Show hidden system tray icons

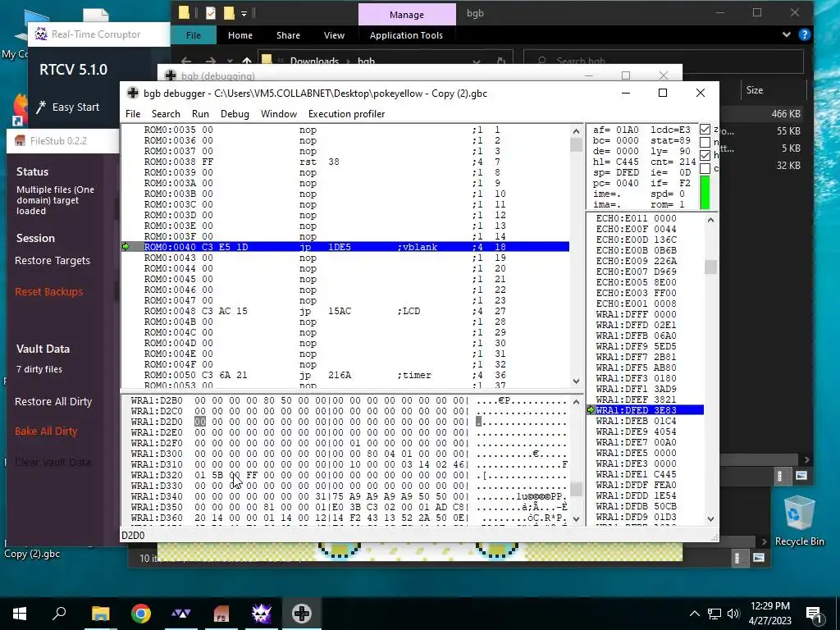point(694,614)
